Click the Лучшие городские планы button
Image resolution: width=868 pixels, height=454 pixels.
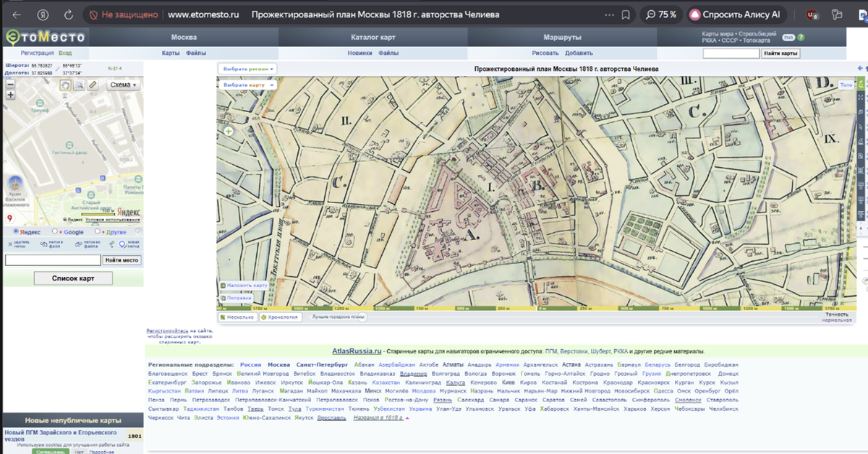click(339, 317)
